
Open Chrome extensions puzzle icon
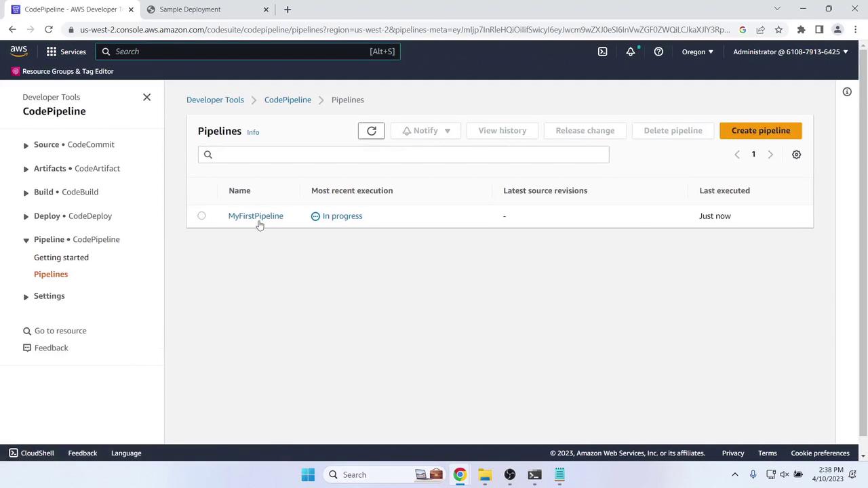(x=801, y=29)
